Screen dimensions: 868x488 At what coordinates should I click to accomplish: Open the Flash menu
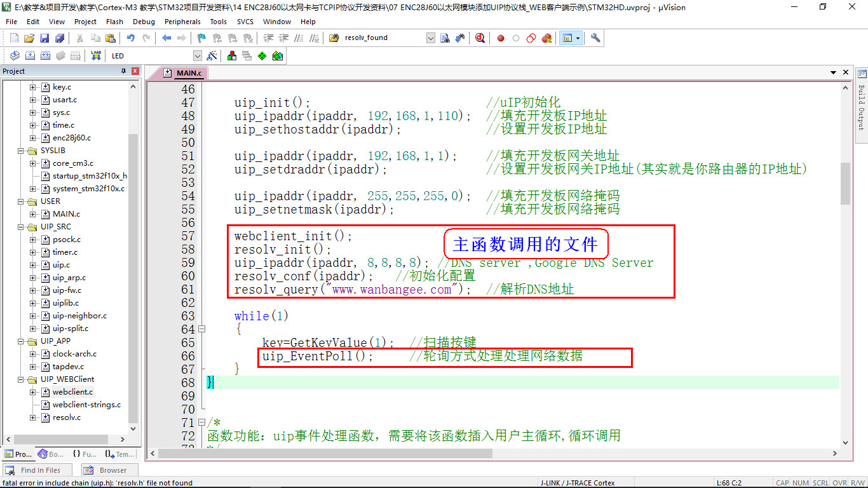click(x=115, y=22)
